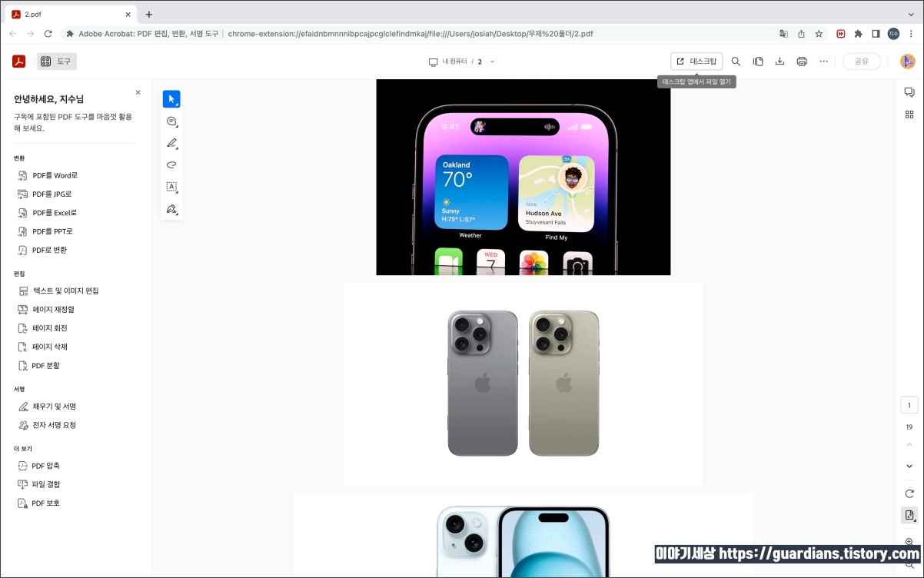Choose PDF를 PPT로 conversion tool
924x578 pixels.
[45, 231]
